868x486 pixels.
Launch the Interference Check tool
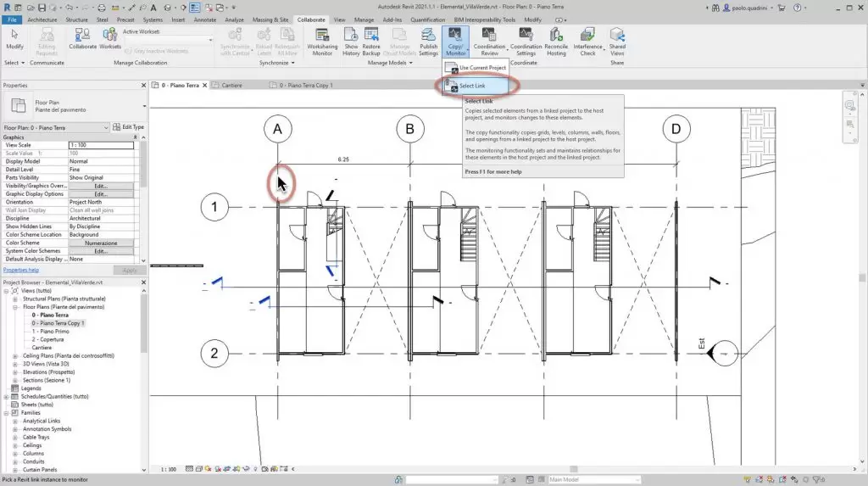[587, 39]
